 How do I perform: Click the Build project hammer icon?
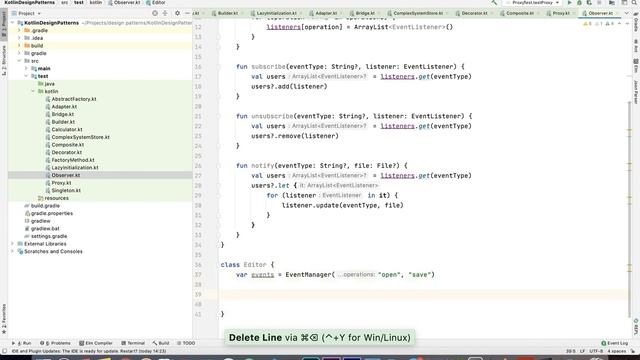click(x=494, y=2)
